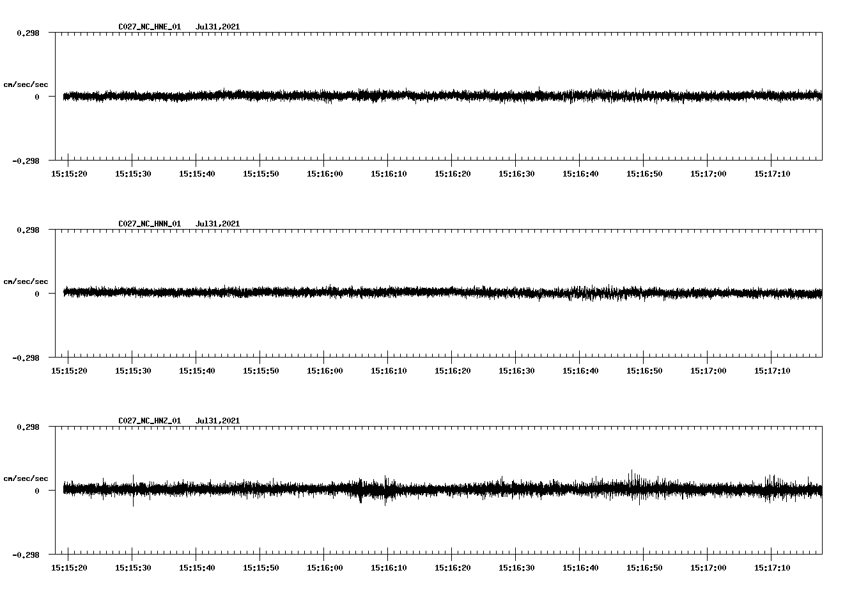Viewport: 868px width, 591px height.
Task: Click the 15:17:00 time label under HNE plot
Action: tap(708, 174)
